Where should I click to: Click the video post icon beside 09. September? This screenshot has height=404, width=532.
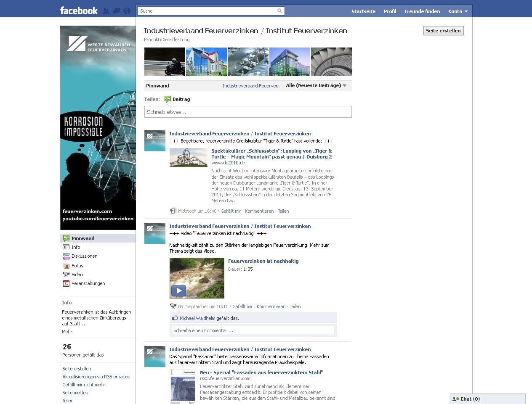[x=173, y=306]
